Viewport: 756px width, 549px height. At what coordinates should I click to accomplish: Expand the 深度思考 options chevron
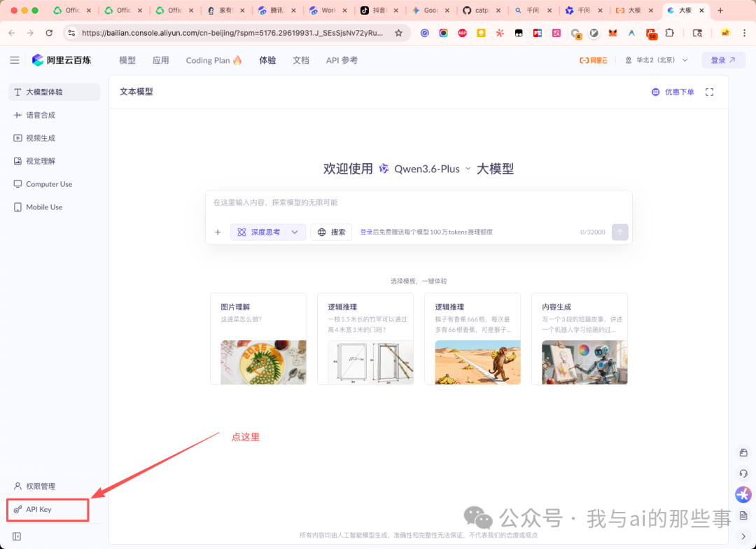(x=295, y=232)
